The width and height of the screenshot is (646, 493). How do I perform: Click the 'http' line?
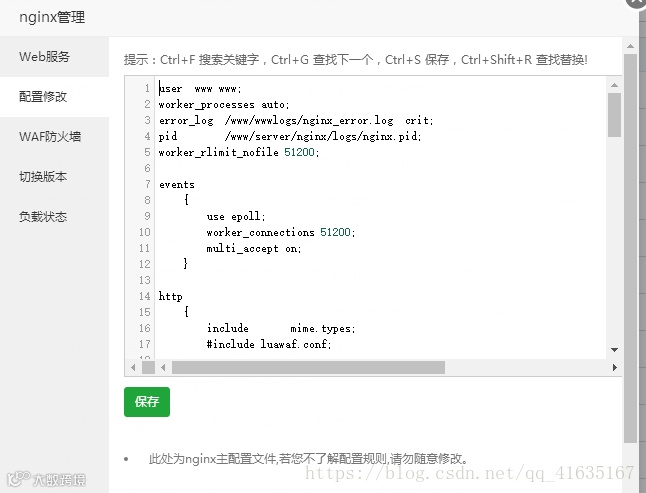tap(171, 297)
